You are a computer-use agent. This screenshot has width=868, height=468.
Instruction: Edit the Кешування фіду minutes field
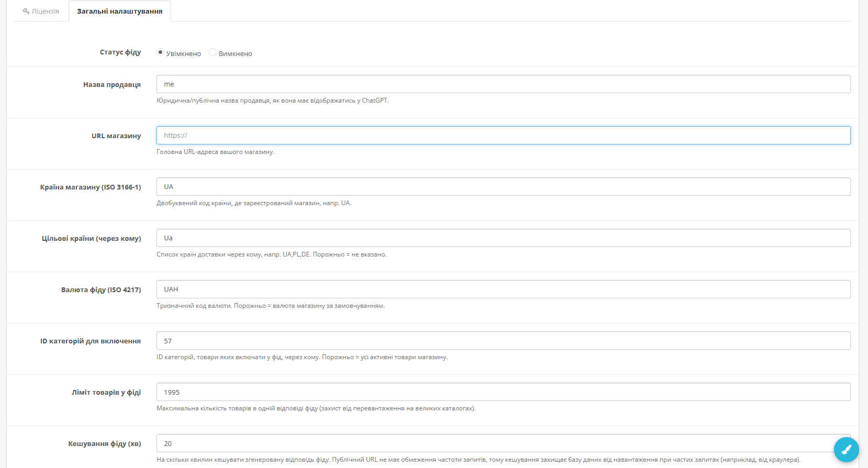pos(503,443)
